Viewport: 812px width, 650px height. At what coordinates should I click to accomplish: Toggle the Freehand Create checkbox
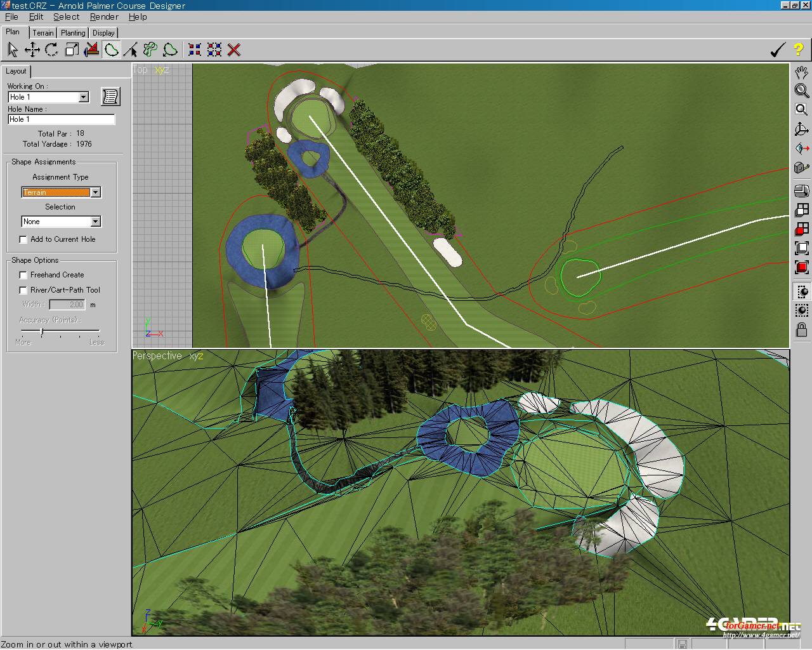[x=23, y=275]
